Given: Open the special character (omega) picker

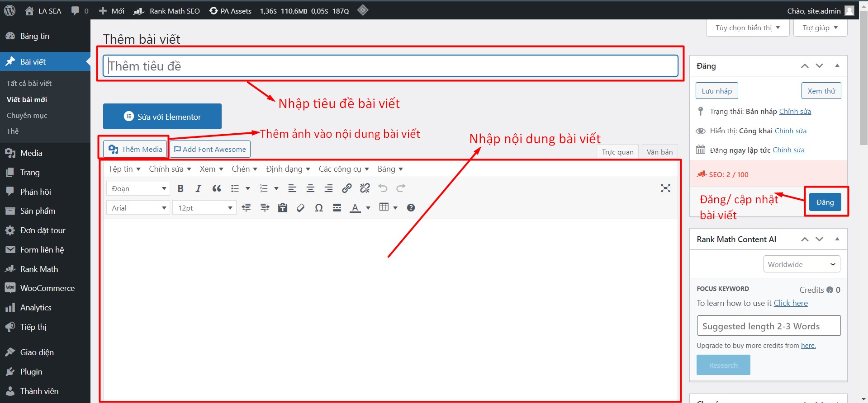Looking at the screenshot, I should pos(318,208).
